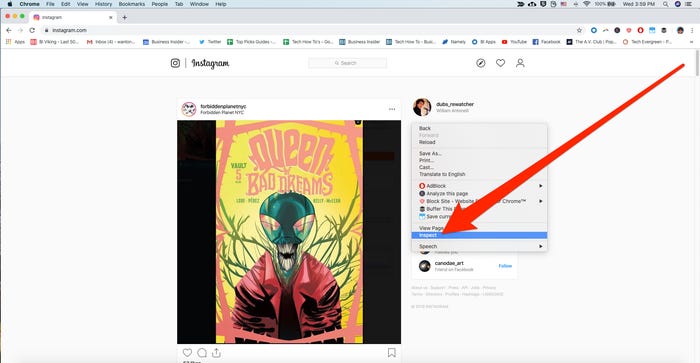
Task: Open the Apps bookmarks shortcut
Action: click(x=15, y=42)
